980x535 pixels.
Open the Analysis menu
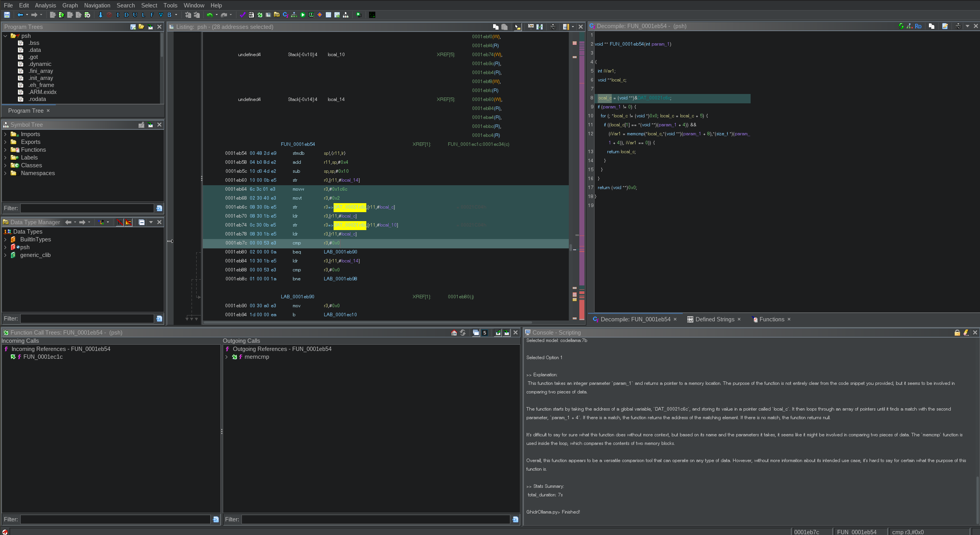45,5
